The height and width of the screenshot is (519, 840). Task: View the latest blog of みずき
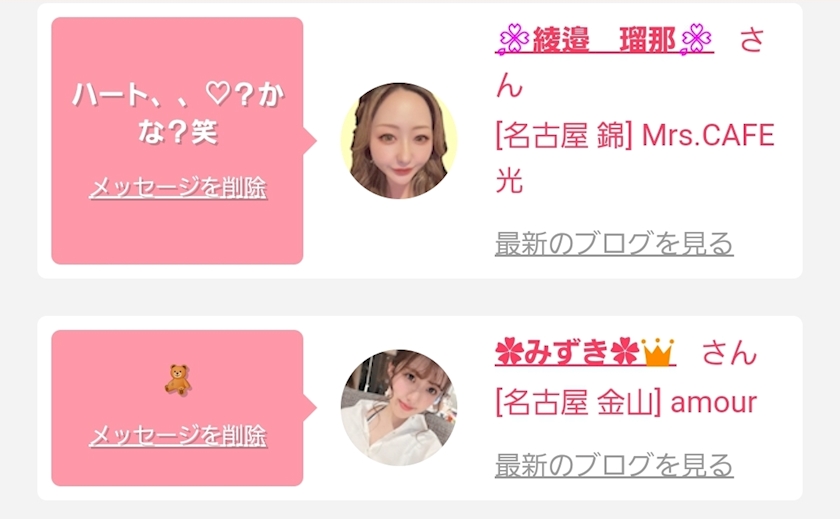tap(614, 464)
